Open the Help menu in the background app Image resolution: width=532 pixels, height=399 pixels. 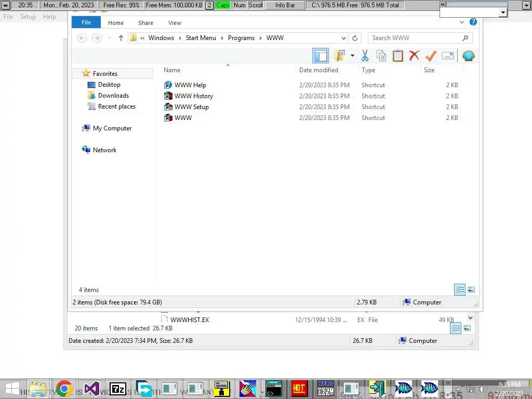coord(49,16)
